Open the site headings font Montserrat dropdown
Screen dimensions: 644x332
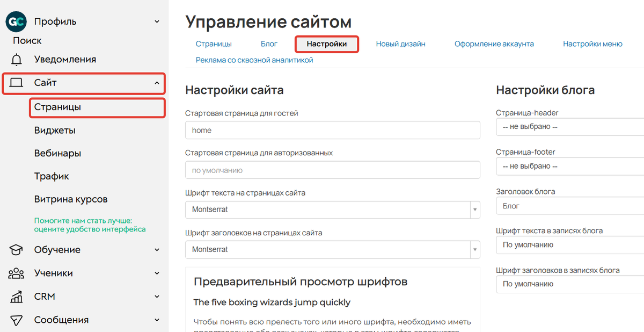333,249
